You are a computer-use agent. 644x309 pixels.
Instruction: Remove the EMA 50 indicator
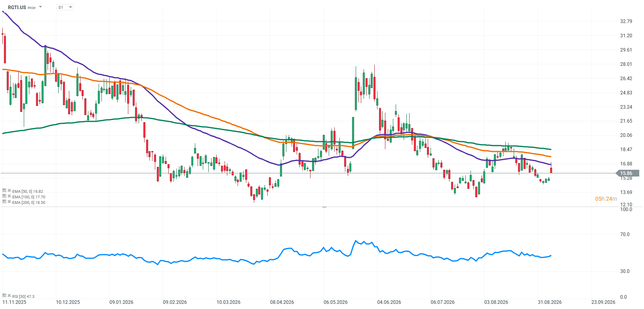click(x=9, y=191)
